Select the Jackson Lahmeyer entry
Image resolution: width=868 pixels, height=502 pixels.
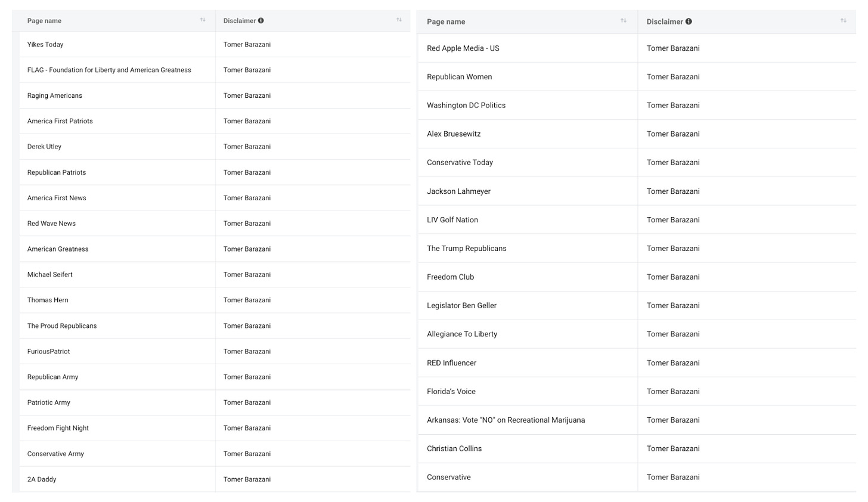(x=458, y=191)
